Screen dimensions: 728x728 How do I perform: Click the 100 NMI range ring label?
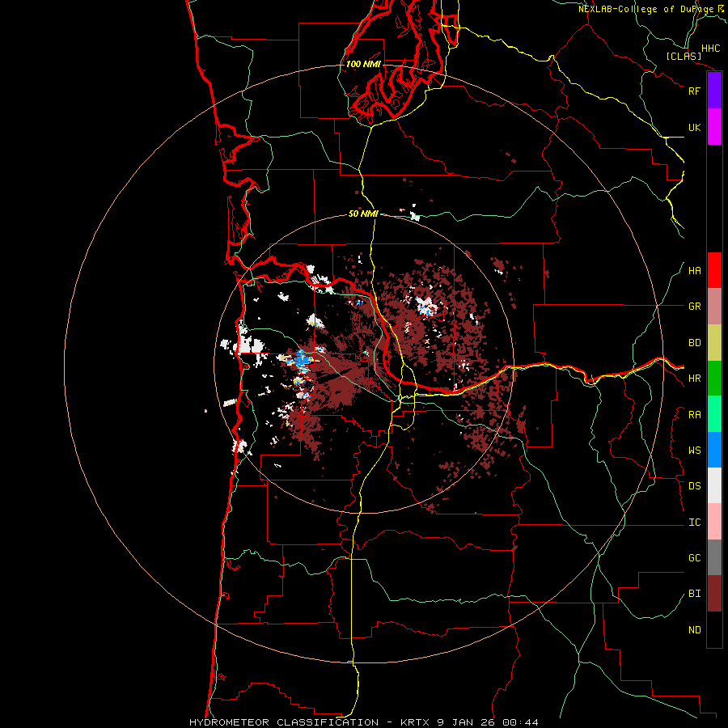tap(363, 64)
